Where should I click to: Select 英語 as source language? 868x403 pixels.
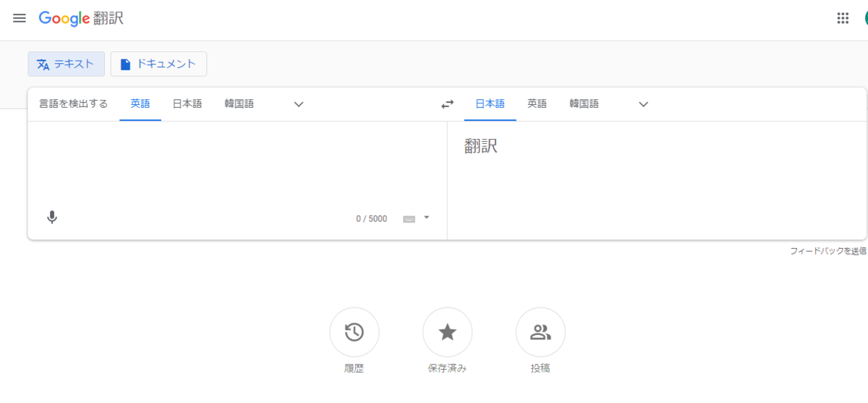(140, 103)
